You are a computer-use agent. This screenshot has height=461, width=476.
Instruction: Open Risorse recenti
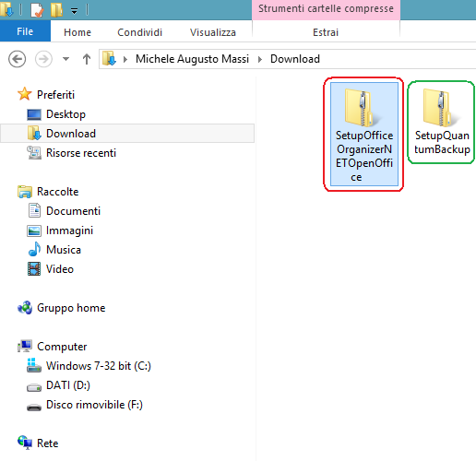click(81, 153)
